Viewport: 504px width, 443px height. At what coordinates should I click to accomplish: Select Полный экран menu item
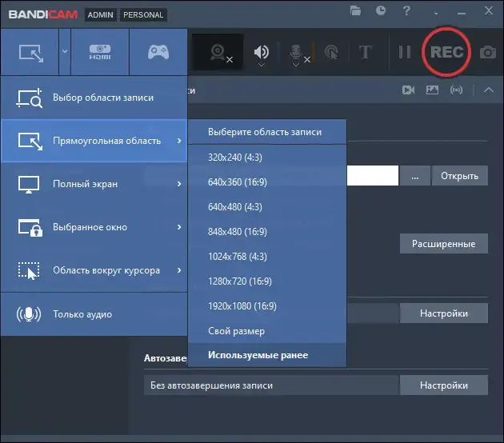coord(94,184)
